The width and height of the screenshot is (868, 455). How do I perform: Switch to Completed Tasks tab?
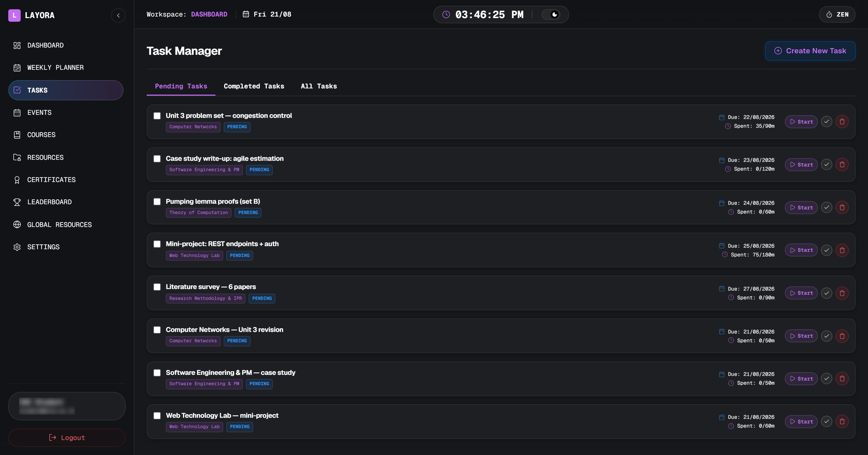(x=254, y=86)
